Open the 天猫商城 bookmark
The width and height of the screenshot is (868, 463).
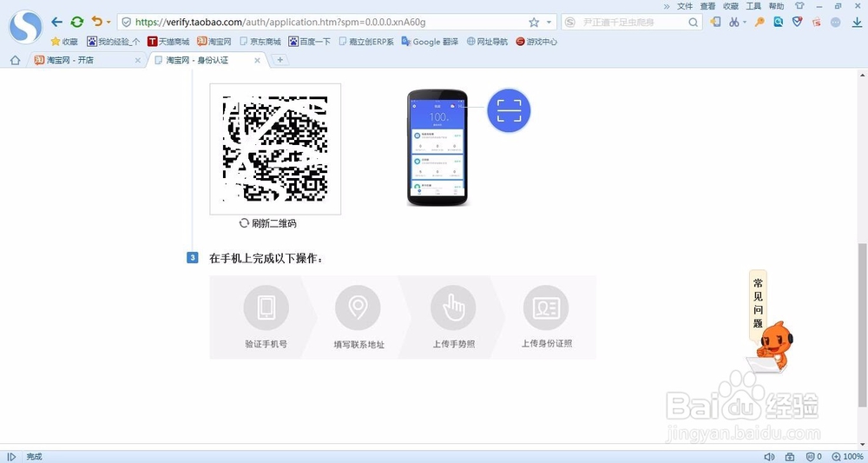pos(168,42)
